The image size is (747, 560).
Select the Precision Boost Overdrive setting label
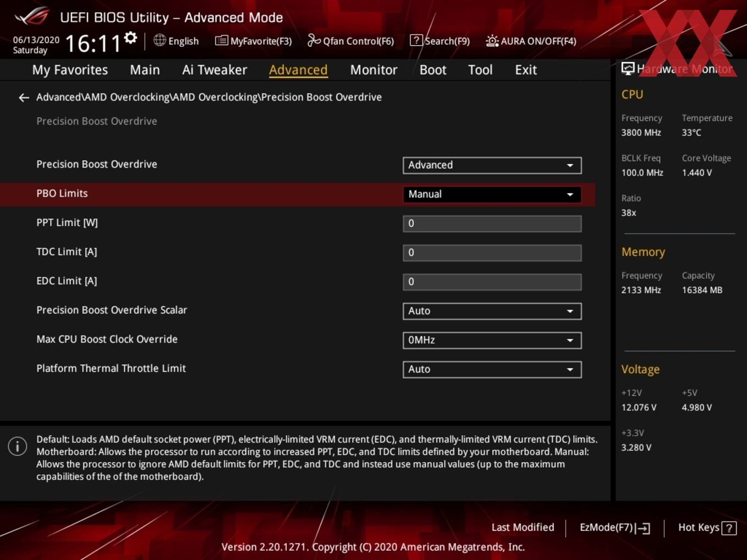(x=97, y=164)
